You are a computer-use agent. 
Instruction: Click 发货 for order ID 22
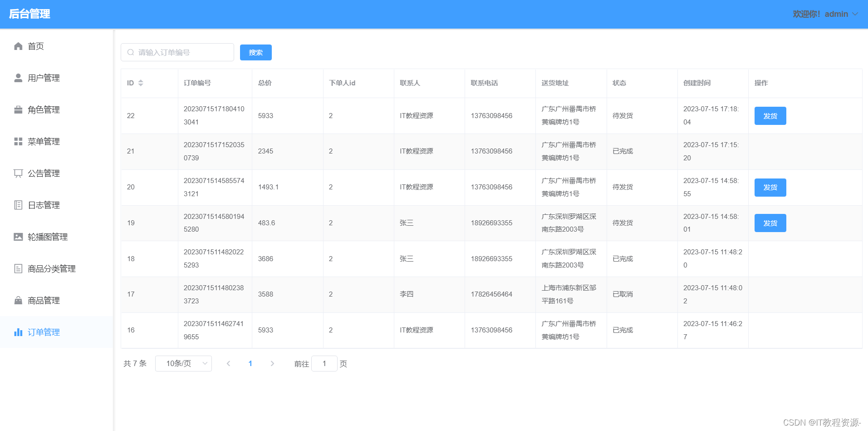tap(770, 116)
